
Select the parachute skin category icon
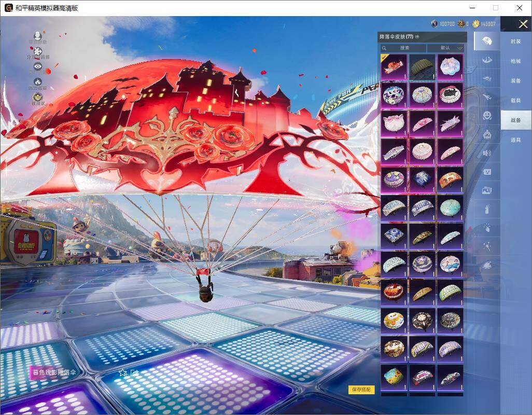click(487, 41)
